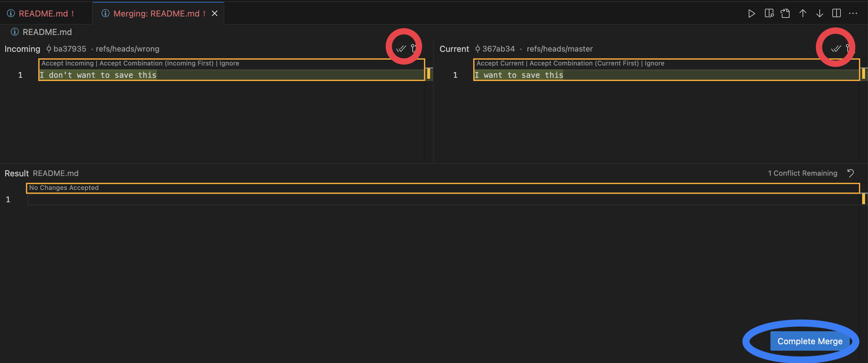Choose Accept Combination (Current First)
This screenshot has height=363, width=868.
584,63
